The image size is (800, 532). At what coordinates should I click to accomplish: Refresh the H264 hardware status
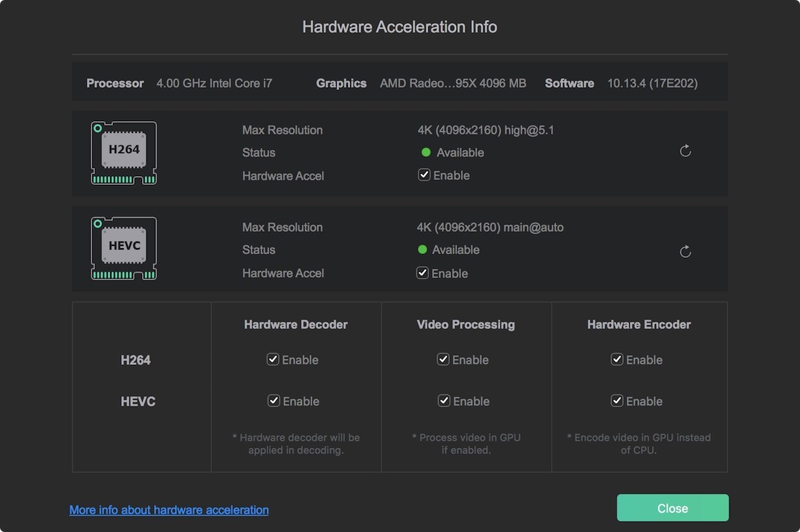point(686,152)
